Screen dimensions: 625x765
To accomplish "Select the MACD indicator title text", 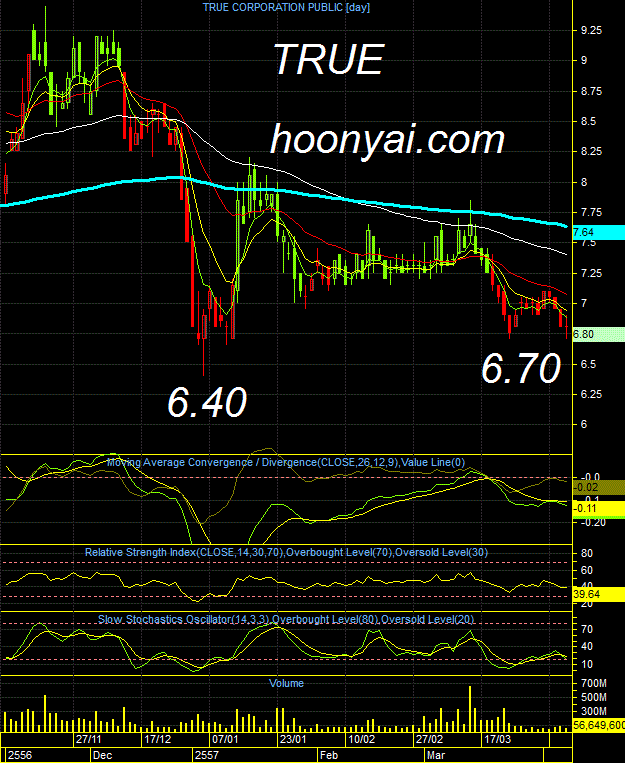I will coord(286,462).
